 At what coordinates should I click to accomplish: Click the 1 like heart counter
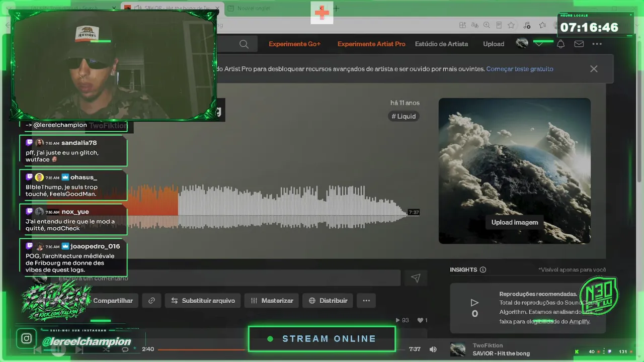422,320
